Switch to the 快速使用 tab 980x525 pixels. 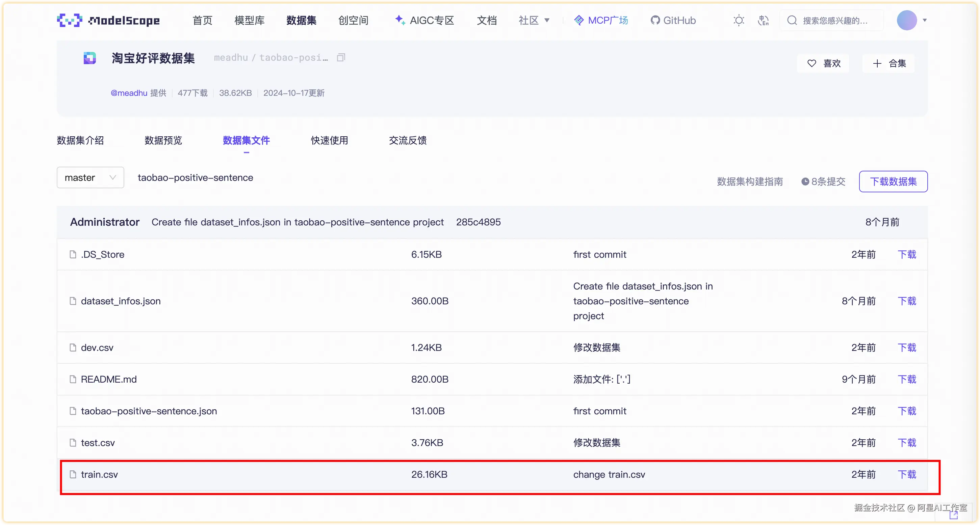click(x=330, y=140)
